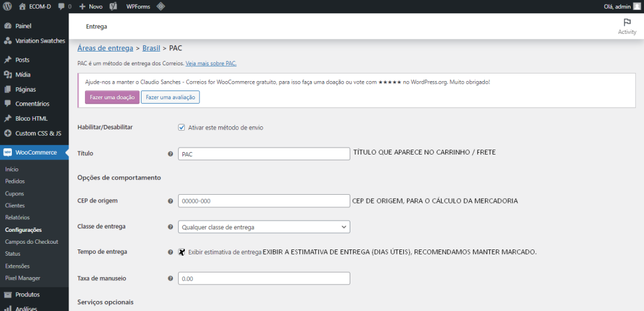Click the Análises chart icon
The height and width of the screenshot is (311, 644).
(8, 308)
